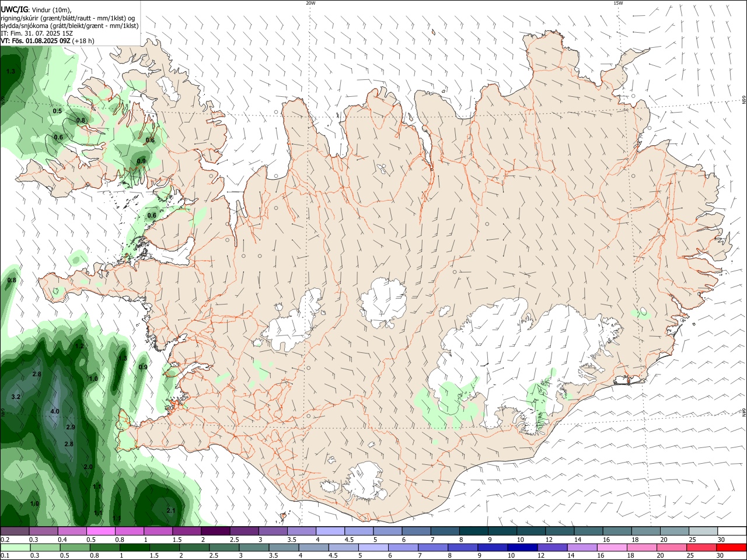747x560 pixels.
Task: Pick the light green 0.3 swatch in the lower legend row
Action: pos(45,547)
